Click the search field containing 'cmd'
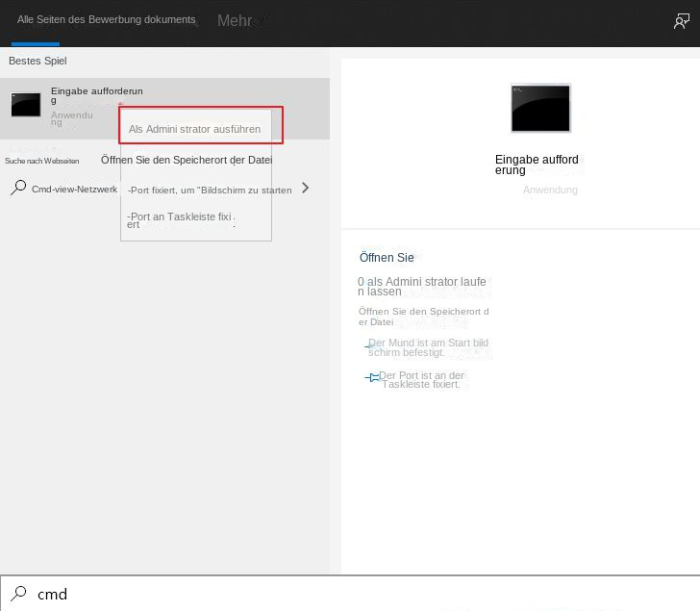The width and height of the screenshot is (700, 611). [x=350, y=594]
